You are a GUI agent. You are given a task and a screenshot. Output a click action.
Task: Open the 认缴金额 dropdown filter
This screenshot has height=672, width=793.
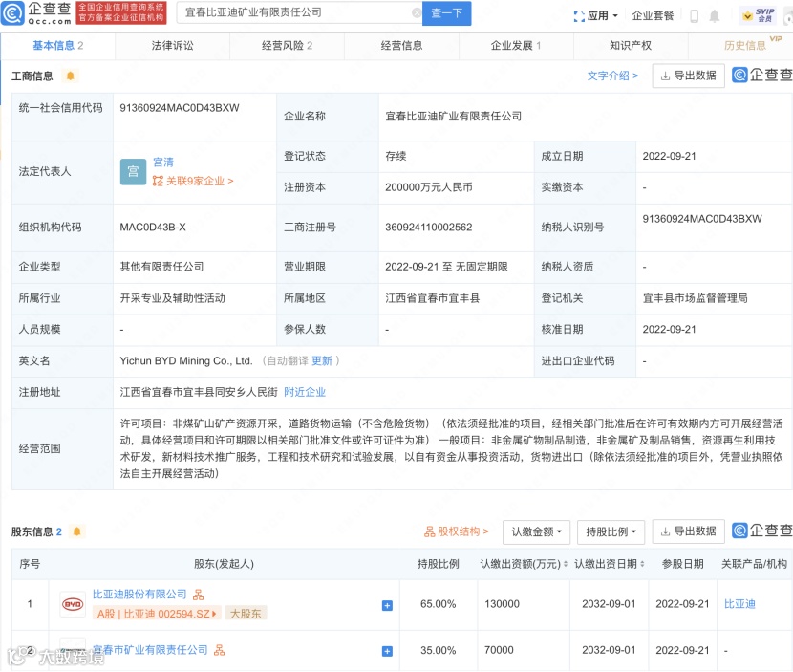[536, 531]
